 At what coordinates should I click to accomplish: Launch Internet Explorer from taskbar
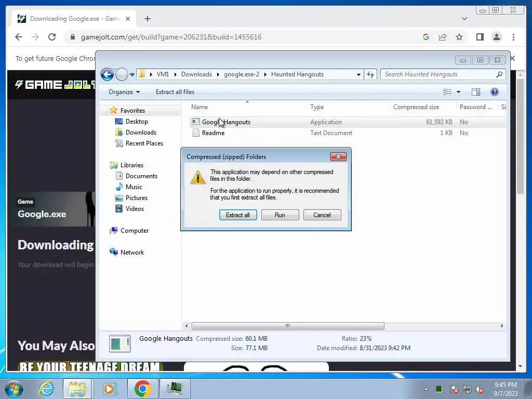tap(46, 389)
